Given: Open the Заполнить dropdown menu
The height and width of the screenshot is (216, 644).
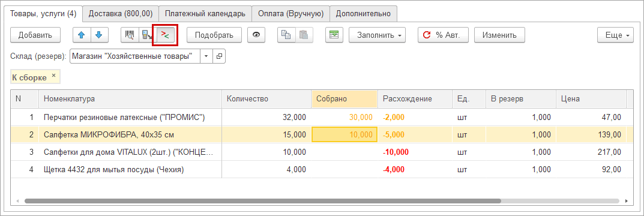Looking at the screenshot, I should [x=378, y=35].
